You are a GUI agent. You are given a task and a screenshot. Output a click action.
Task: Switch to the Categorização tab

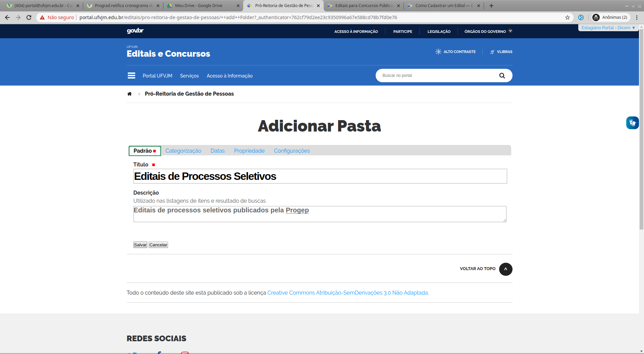[183, 151]
